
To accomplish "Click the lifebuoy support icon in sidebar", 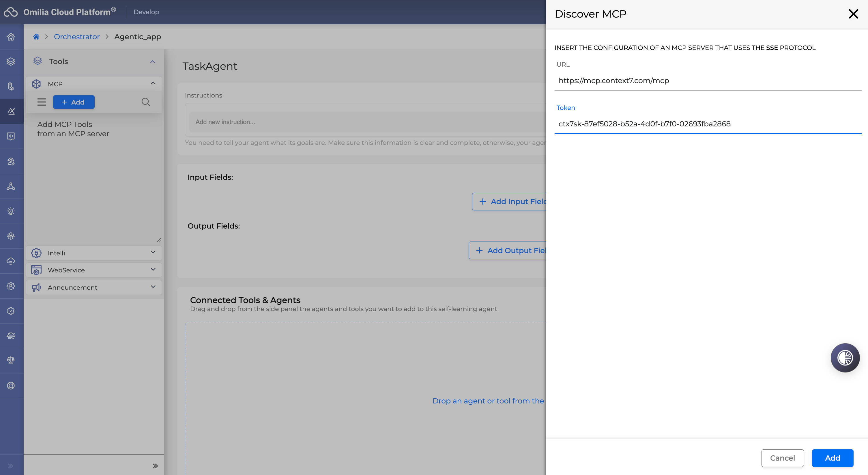I will point(11,385).
